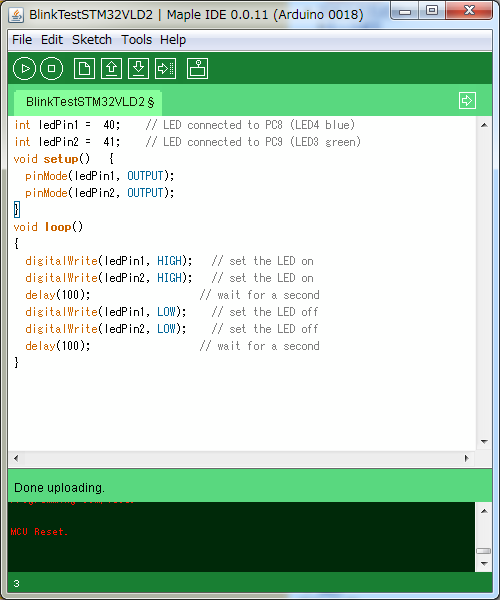Click the Stop toolbar button
The width and height of the screenshot is (500, 600).
click(x=51, y=68)
